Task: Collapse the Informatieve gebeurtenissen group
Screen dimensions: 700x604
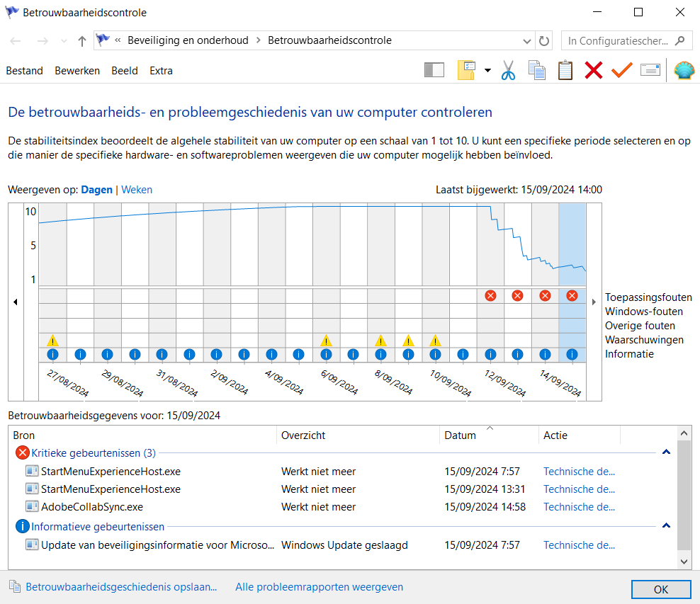Action: [666, 526]
